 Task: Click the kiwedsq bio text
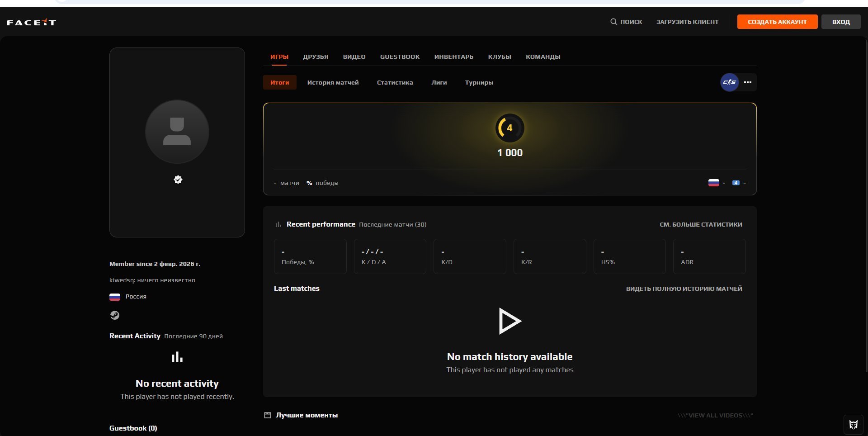coord(152,280)
